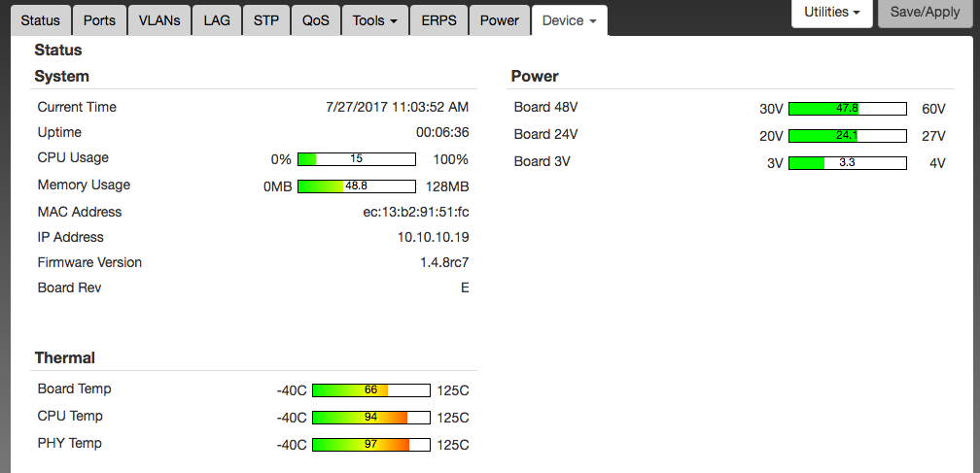Switch to the ERPS tab
The image size is (980, 473).
click(437, 20)
